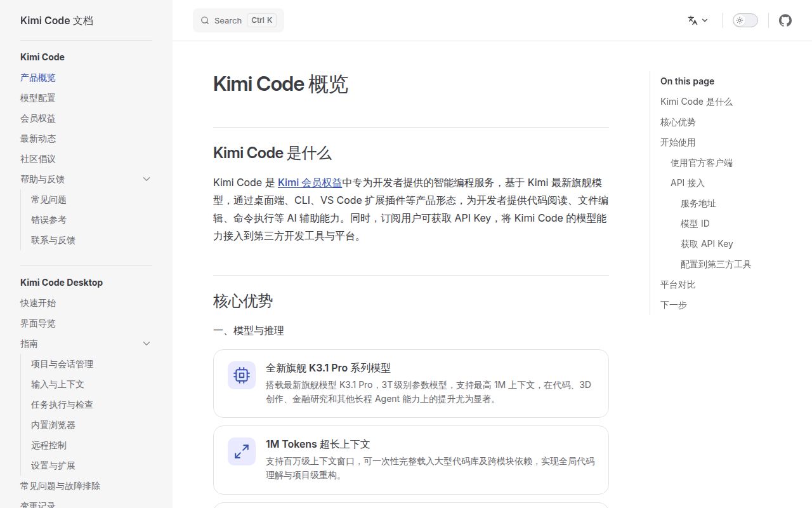This screenshot has width=812, height=508.
Task: Open 联系与反馈 in the sidebar
Action: coord(53,240)
